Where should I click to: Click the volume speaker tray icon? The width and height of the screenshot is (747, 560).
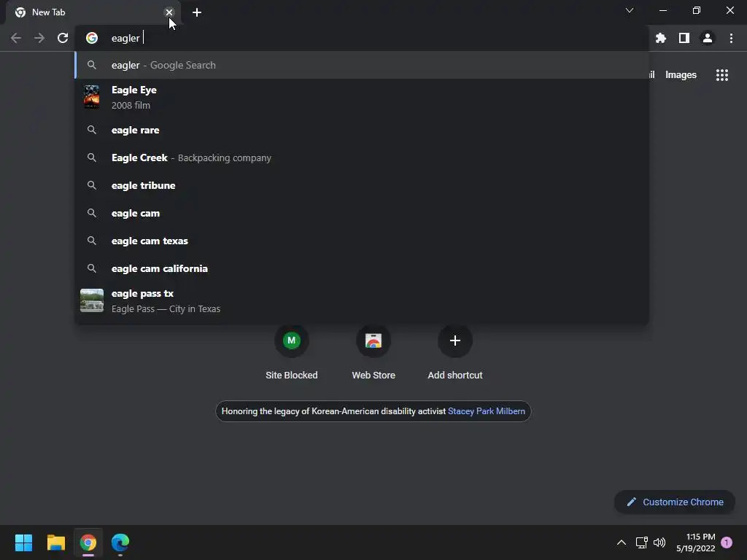tap(659, 542)
